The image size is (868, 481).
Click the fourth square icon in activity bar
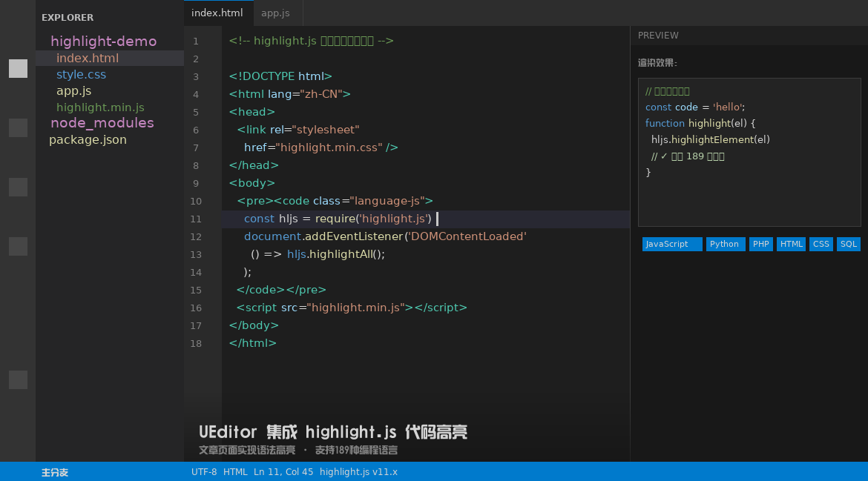pyautogui.click(x=19, y=246)
